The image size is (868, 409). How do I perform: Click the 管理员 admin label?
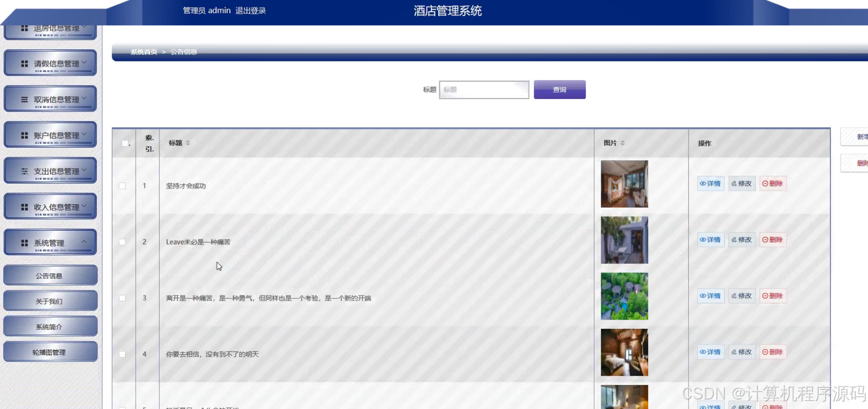tap(207, 11)
